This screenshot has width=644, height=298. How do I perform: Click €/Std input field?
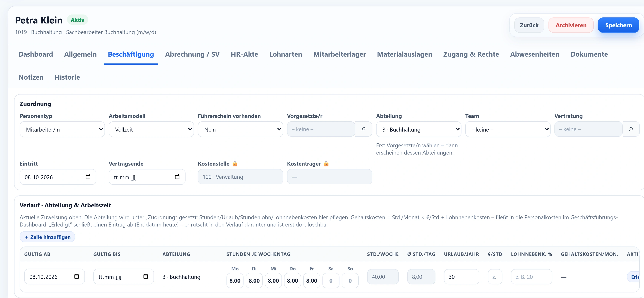(x=495, y=277)
